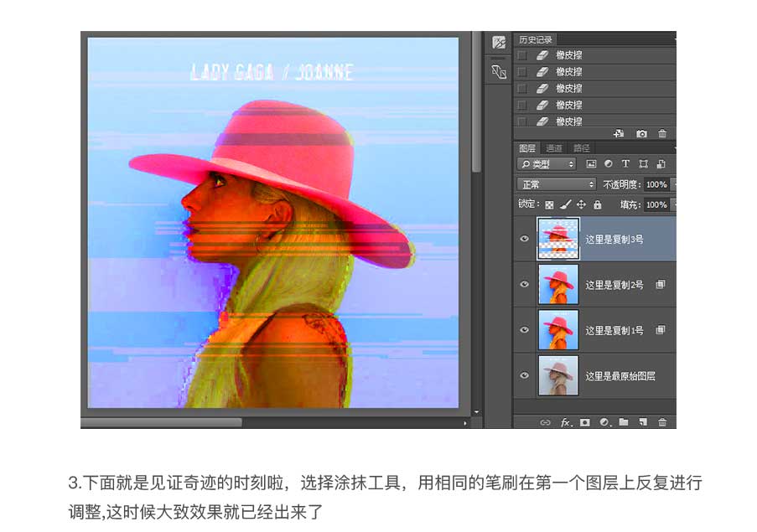Image resolution: width=757 pixels, height=532 pixels.
Task: Select layer 这里是复制1号 by name
Action: coord(614,330)
